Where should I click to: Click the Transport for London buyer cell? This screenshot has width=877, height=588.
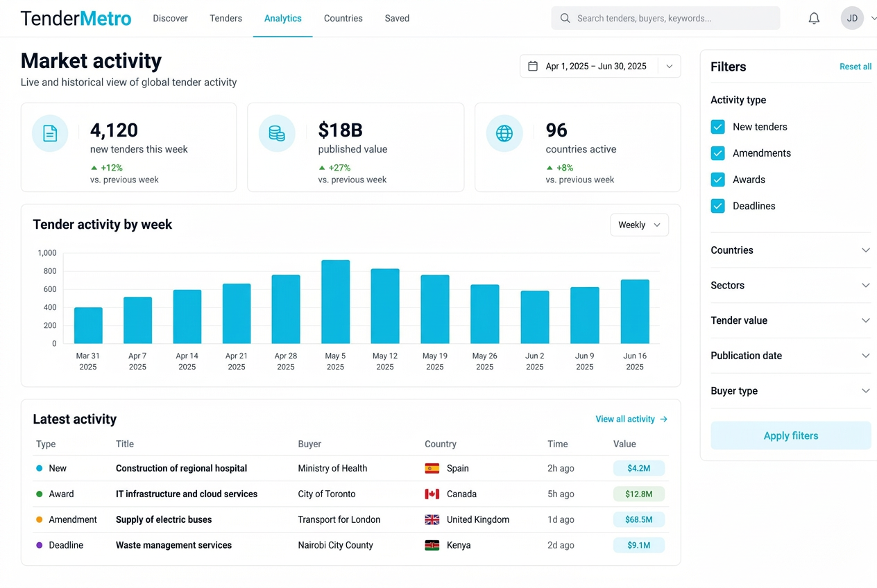tap(339, 519)
